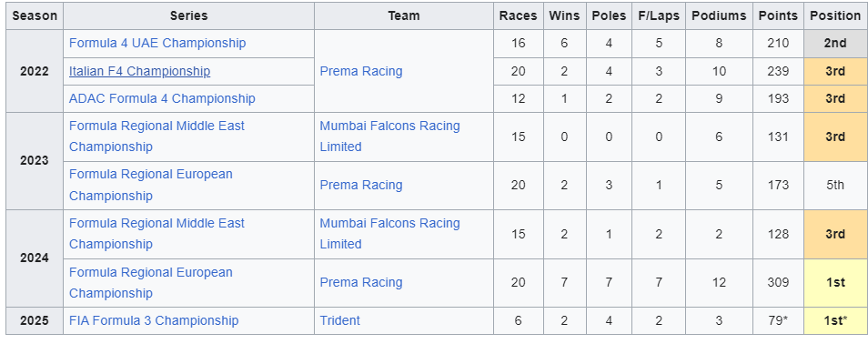Select the 309 points cell

pyautogui.click(x=778, y=282)
